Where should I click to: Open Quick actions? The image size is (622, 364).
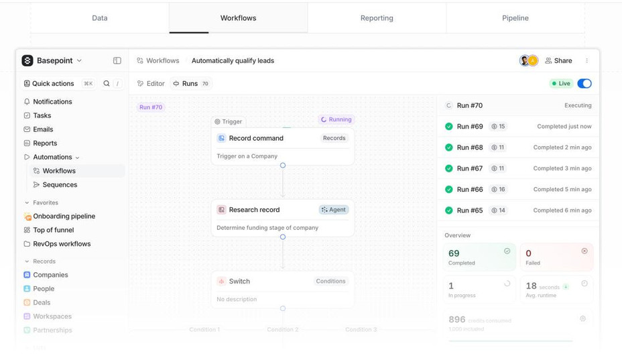pos(59,83)
